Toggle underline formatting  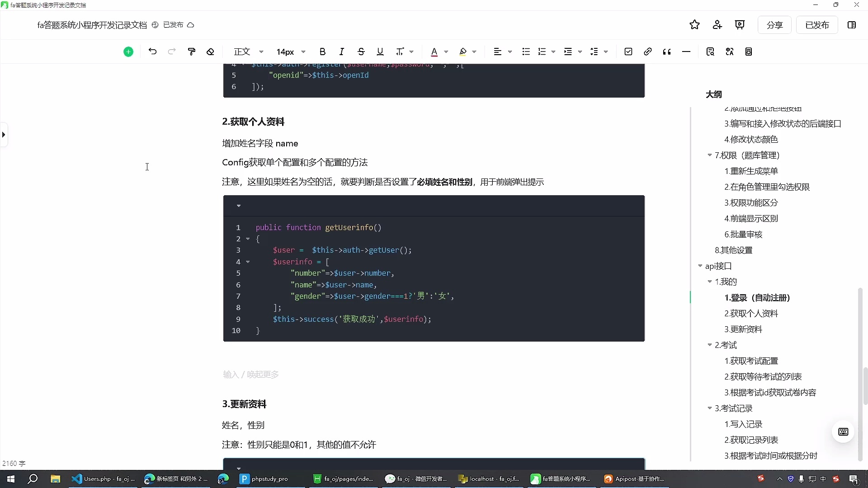point(380,52)
